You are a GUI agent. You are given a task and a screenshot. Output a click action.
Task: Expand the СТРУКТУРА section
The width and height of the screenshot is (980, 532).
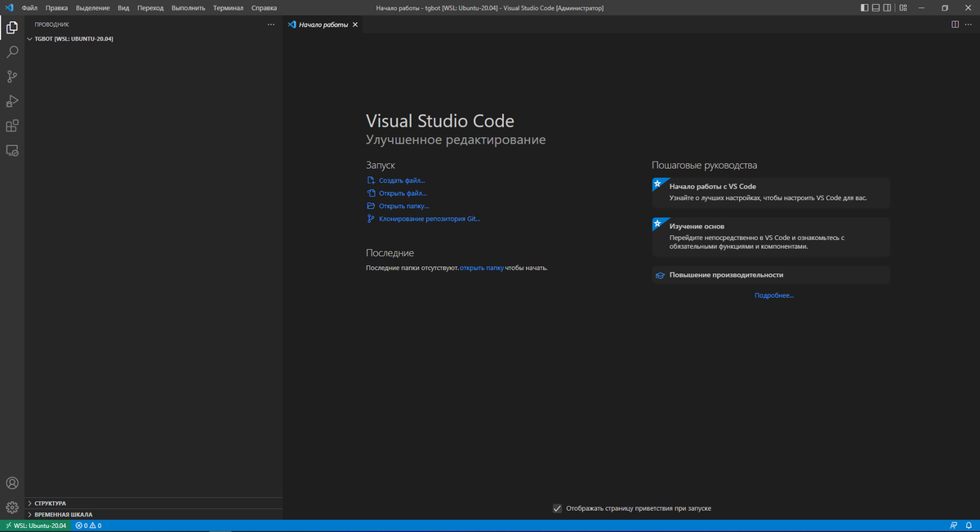click(49, 503)
